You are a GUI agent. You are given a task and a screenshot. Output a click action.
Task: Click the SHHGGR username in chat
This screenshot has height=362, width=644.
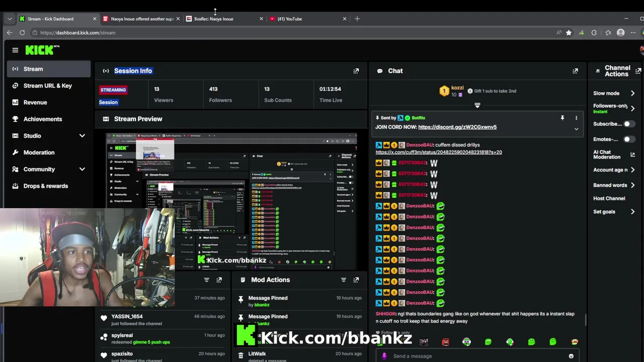tap(385, 314)
